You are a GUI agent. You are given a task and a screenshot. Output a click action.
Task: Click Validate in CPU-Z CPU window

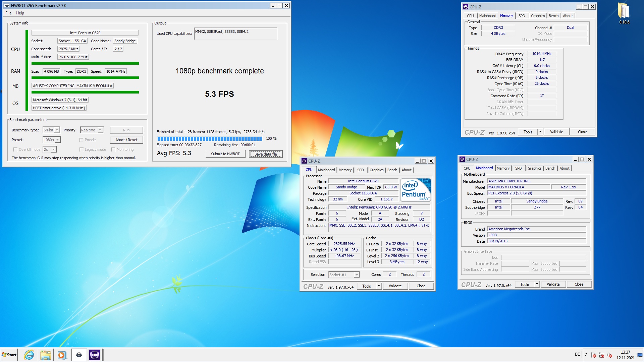(395, 286)
